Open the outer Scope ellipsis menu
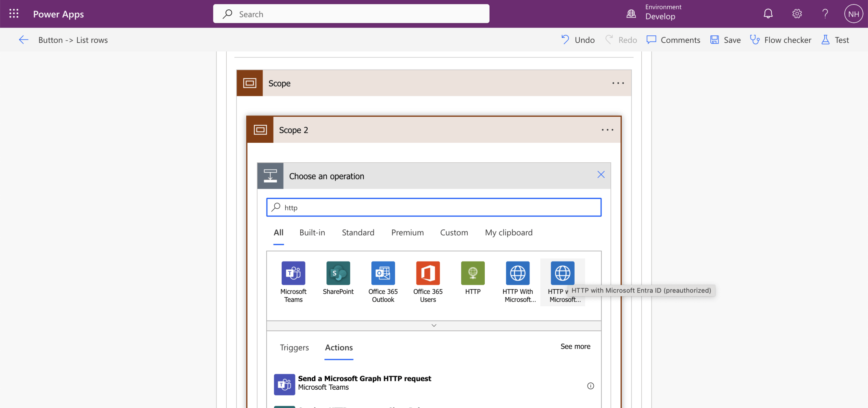 (x=618, y=83)
